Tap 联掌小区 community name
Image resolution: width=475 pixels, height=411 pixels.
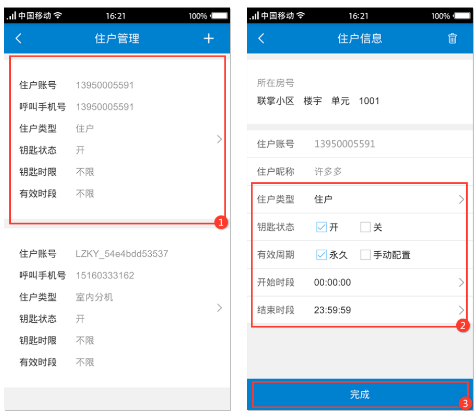pos(275,101)
